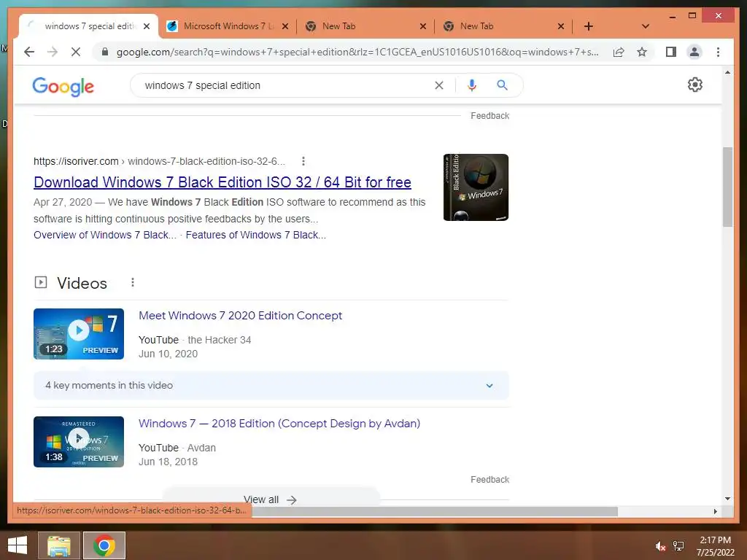The height and width of the screenshot is (560, 747).
Task: Open Windows 7 — 2018 Edition video link
Action: (279, 424)
